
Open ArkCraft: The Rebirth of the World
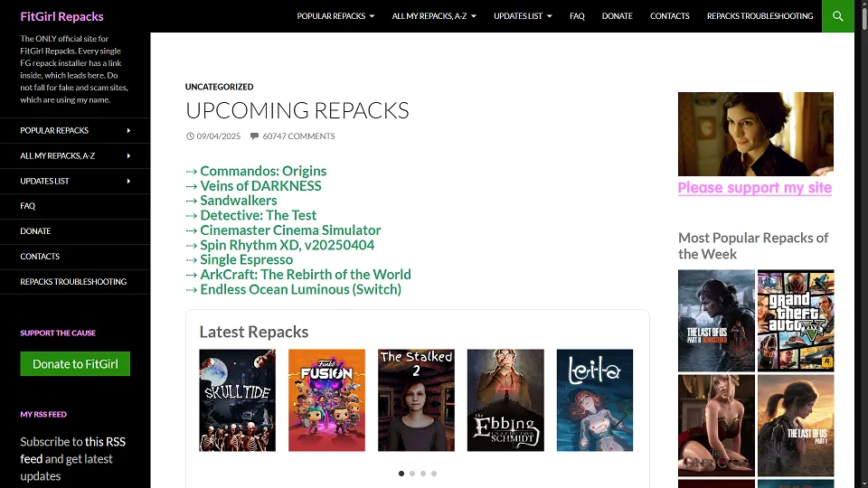[305, 275]
